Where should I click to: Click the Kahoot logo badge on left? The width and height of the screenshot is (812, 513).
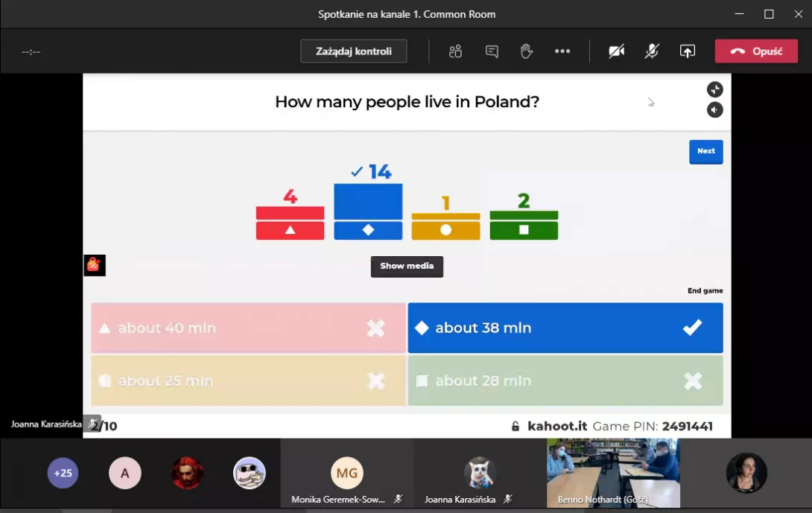tap(94, 265)
